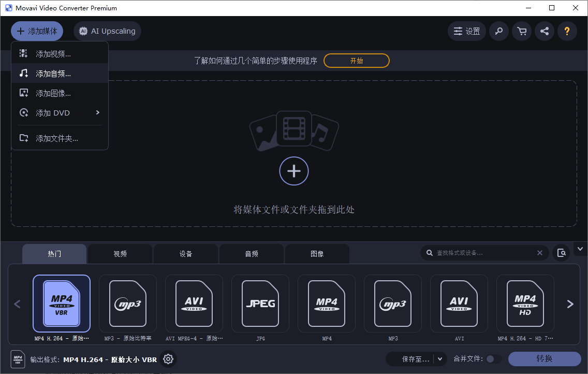Launch the AI Upscaling feature
Viewport: 588px width, 374px height.
[107, 31]
